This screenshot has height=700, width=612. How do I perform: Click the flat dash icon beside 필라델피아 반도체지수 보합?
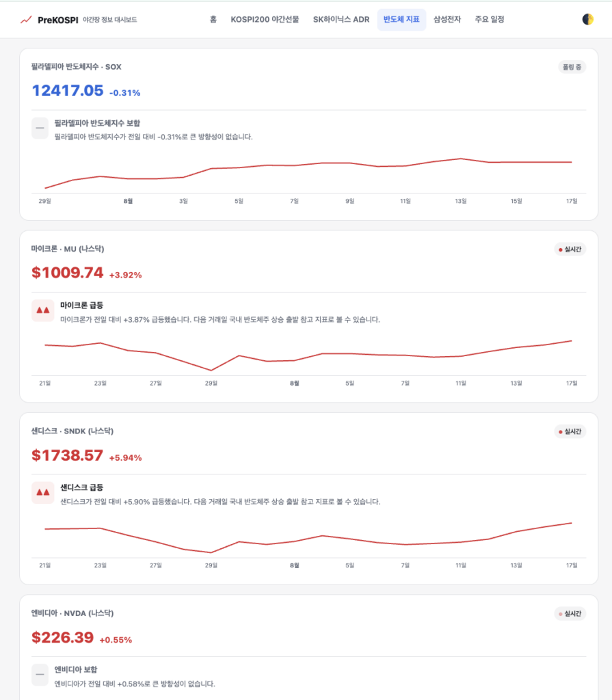point(40,128)
